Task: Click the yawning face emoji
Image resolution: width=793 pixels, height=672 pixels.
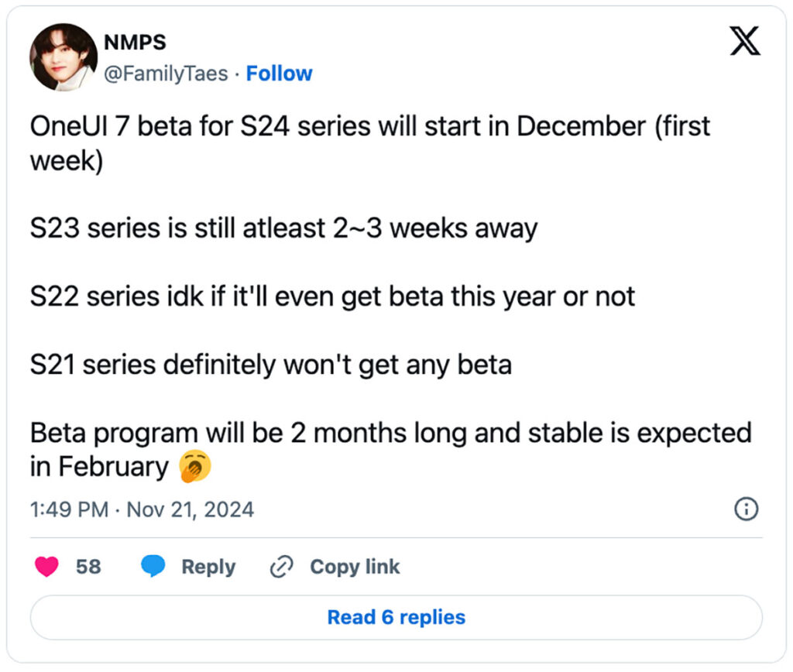Action: pos(194,466)
